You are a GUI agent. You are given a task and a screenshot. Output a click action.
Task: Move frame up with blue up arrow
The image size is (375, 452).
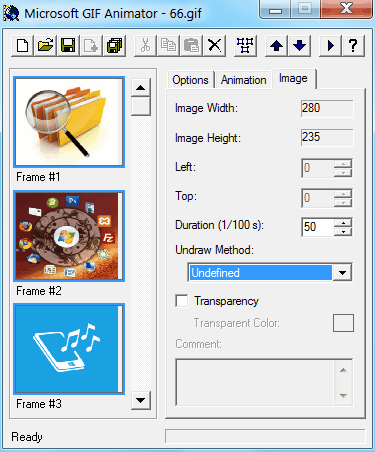tap(276, 45)
